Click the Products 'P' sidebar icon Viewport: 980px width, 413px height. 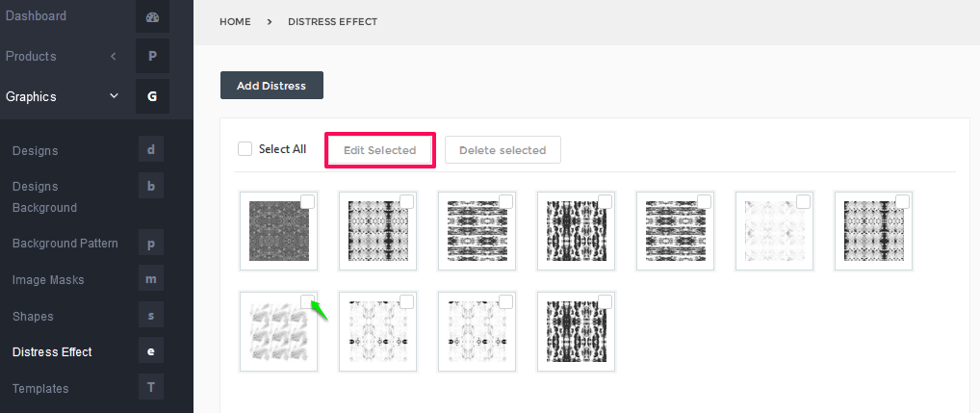click(152, 56)
